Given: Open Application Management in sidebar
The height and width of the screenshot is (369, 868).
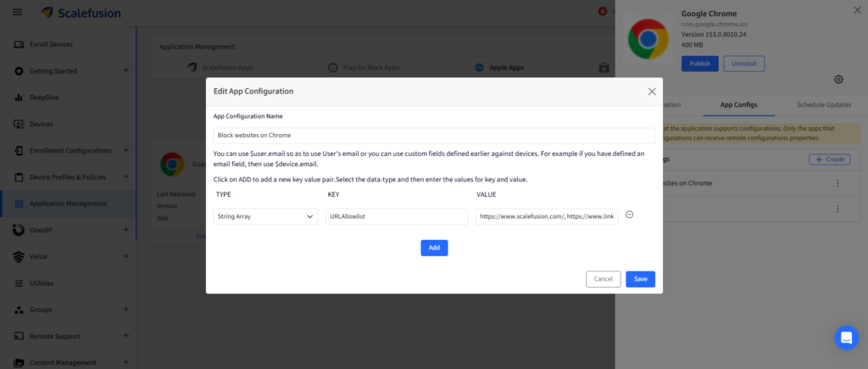Looking at the screenshot, I should (68, 204).
